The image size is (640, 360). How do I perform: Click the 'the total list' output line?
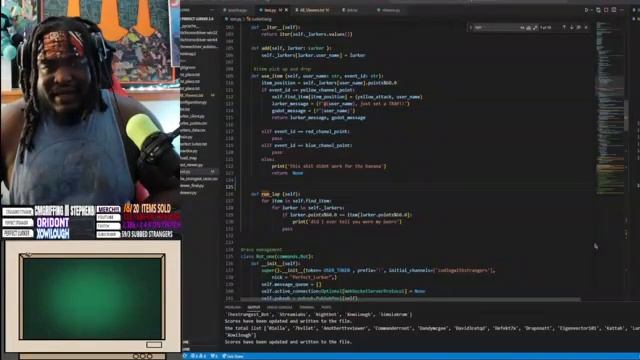pos(432,328)
